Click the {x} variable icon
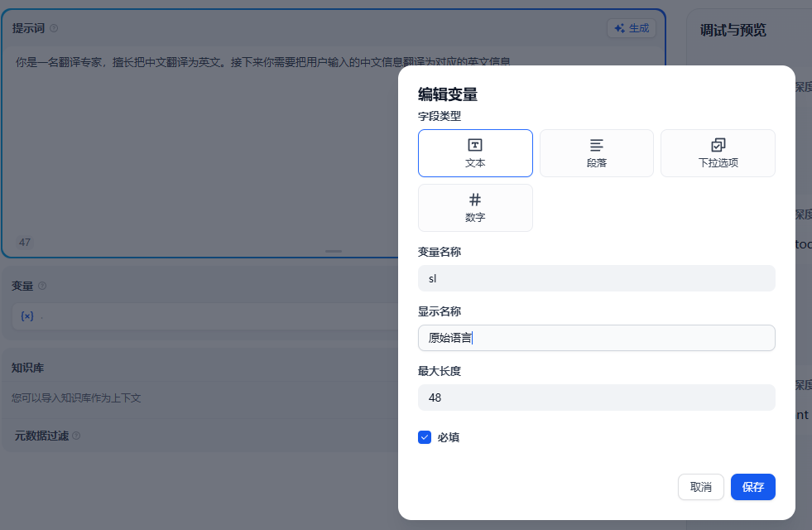The height and width of the screenshot is (530, 812). [27, 316]
